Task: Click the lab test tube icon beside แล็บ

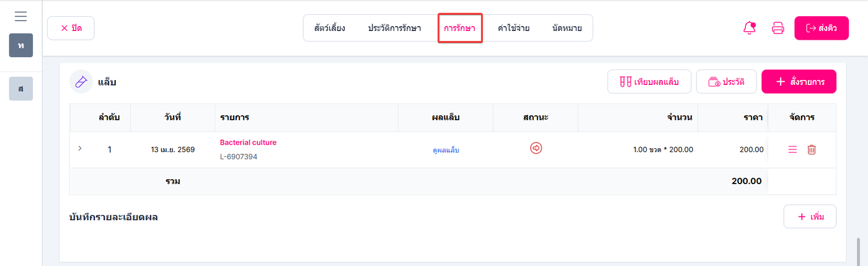Action: 81,82
